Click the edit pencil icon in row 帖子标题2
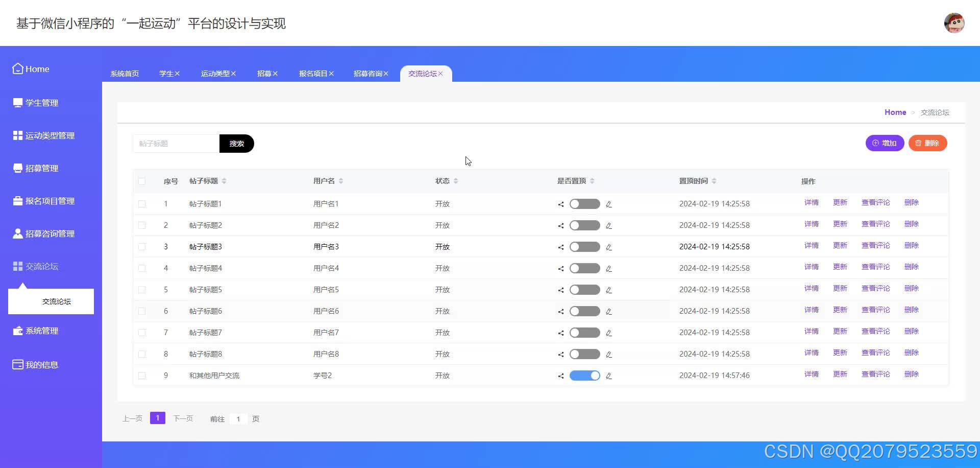The width and height of the screenshot is (980, 468). click(x=609, y=225)
